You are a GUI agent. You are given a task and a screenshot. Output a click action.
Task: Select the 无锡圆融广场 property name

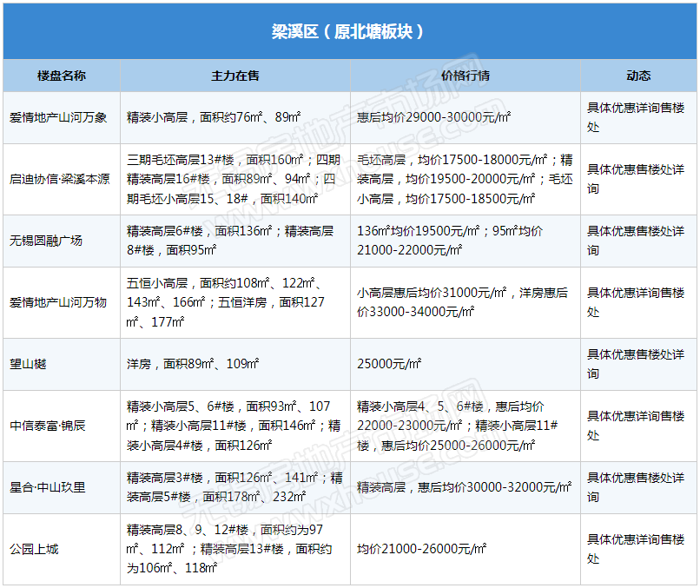point(46,241)
